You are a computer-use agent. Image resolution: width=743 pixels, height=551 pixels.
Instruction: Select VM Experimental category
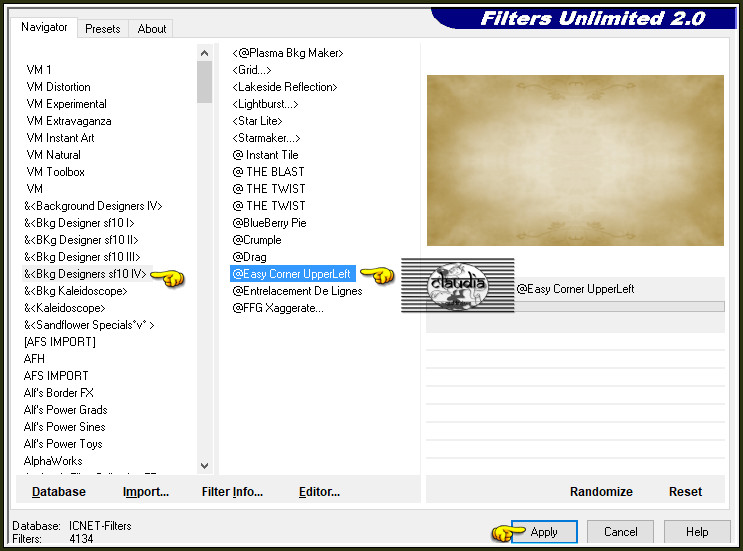coord(66,104)
